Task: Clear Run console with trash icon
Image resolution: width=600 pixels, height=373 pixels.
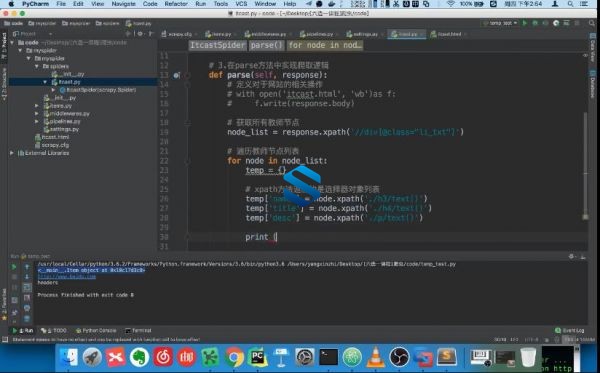Action: pos(27,318)
